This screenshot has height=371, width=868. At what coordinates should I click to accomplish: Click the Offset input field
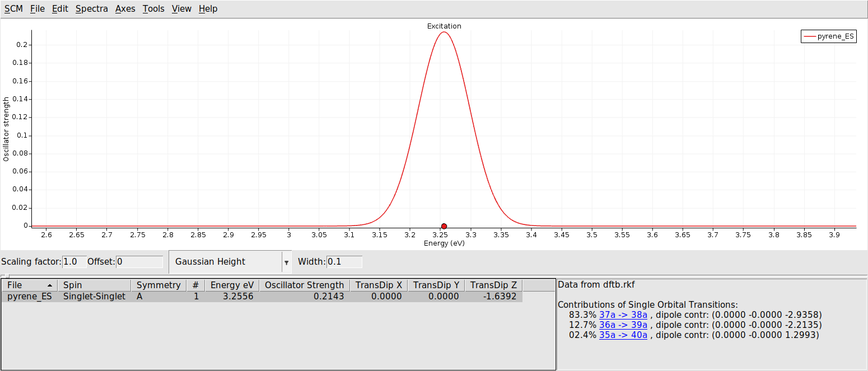(x=139, y=261)
